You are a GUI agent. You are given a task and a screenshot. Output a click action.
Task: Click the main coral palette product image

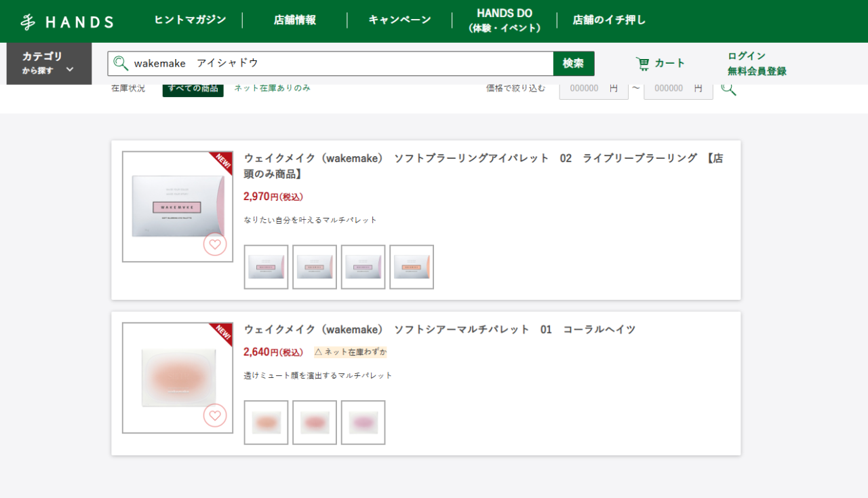(x=178, y=378)
